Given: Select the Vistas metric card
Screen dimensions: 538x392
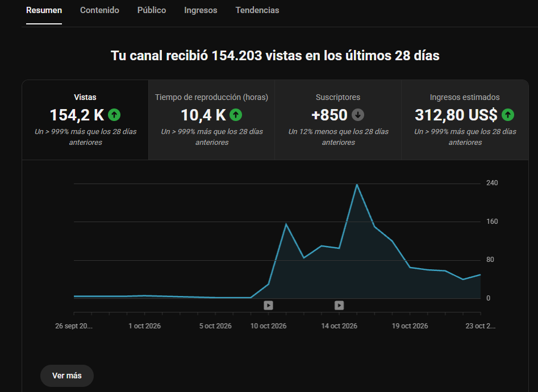Looking at the screenshot, I should pyautogui.click(x=85, y=120).
